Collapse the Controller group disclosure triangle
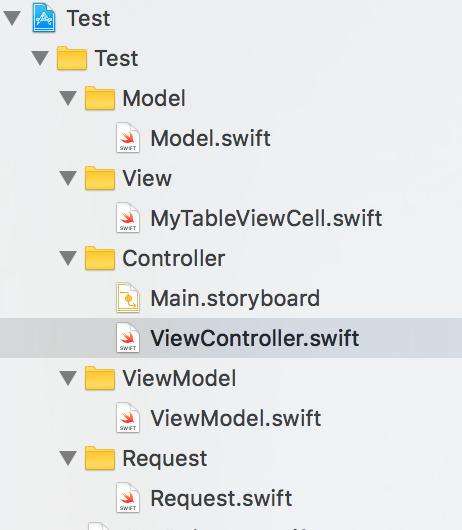Image resolution: width=462 pixels, height=530 pixels. coord(68,258)
